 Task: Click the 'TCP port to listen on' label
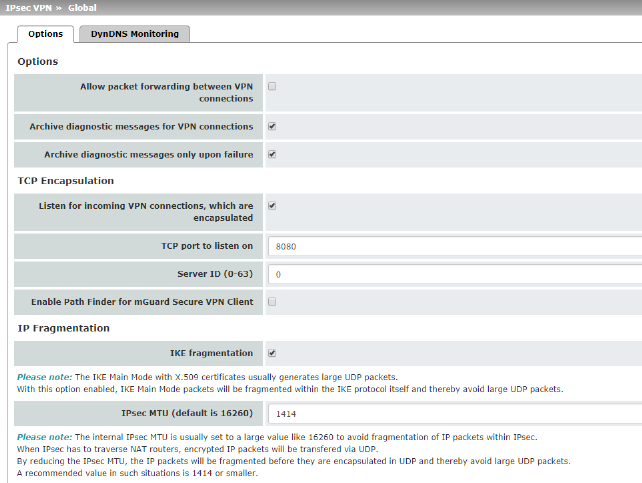[x=207, y=246]
